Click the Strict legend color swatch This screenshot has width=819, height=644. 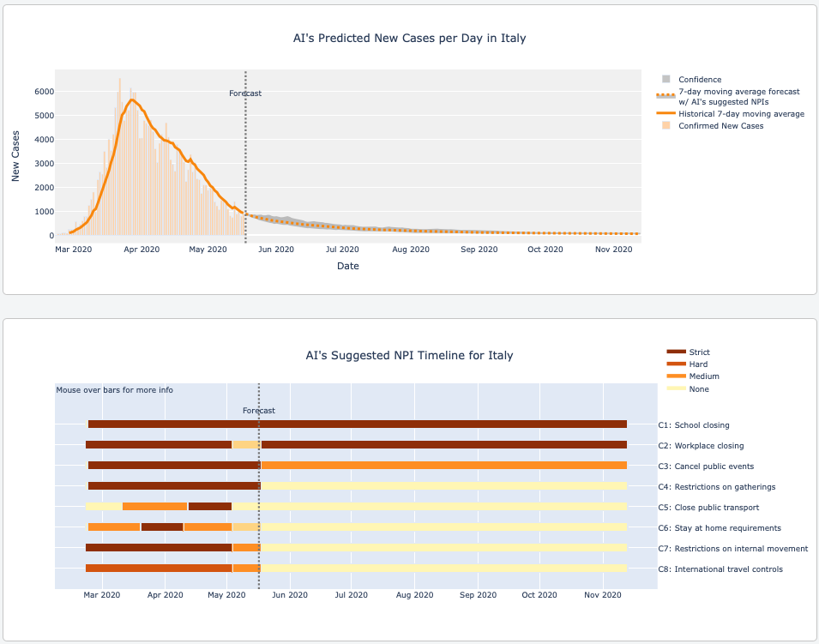coord(676,352)
